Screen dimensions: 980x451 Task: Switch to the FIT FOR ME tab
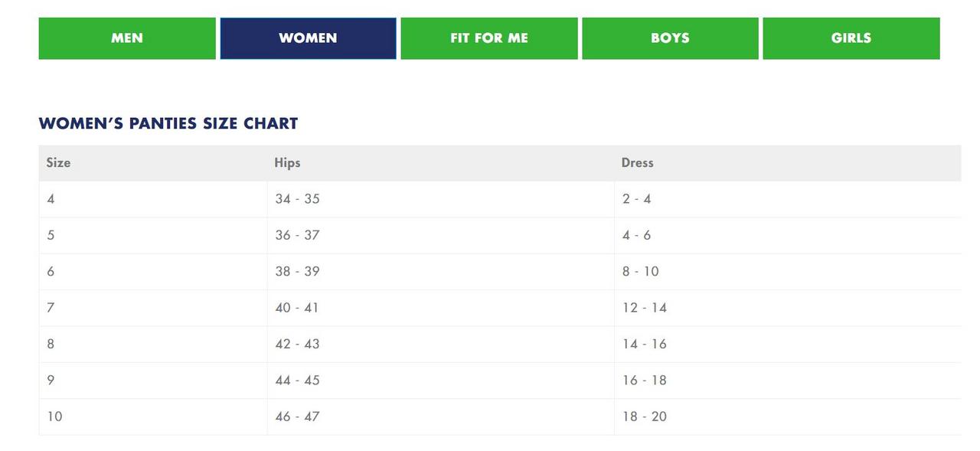click(x=489, y=38)
